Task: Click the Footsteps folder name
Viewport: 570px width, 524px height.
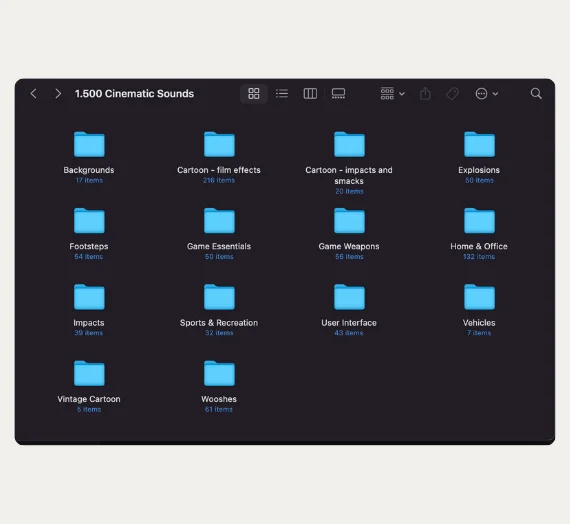Action: tap(89, 247)
